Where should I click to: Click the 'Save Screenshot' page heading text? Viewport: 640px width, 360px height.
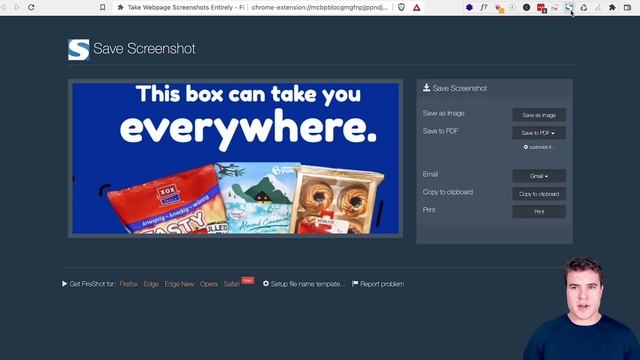coord(144,49)
